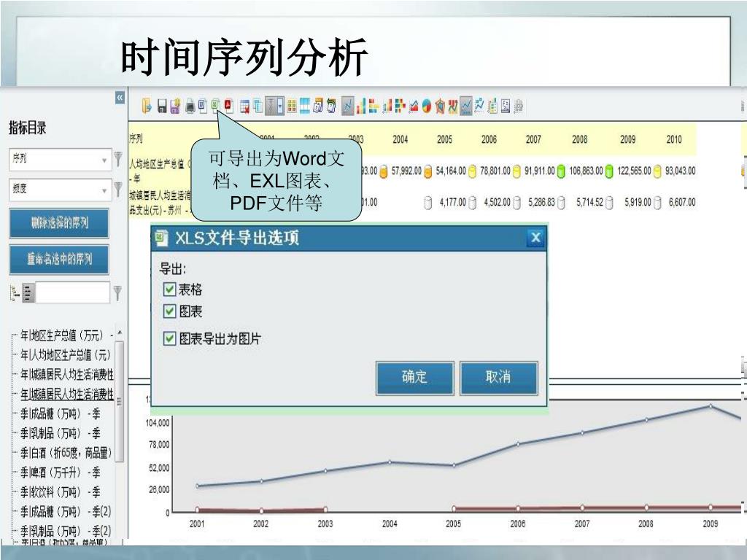Viewport: 747px width, 560px height.
Task: Select the radar chart icon
Action: [x=440, y=106]
